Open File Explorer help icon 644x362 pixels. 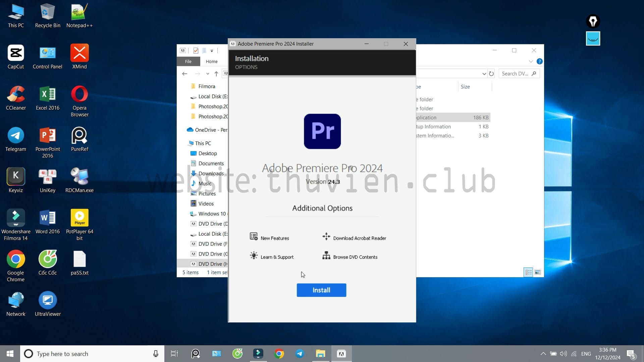[x=539, y=61]
